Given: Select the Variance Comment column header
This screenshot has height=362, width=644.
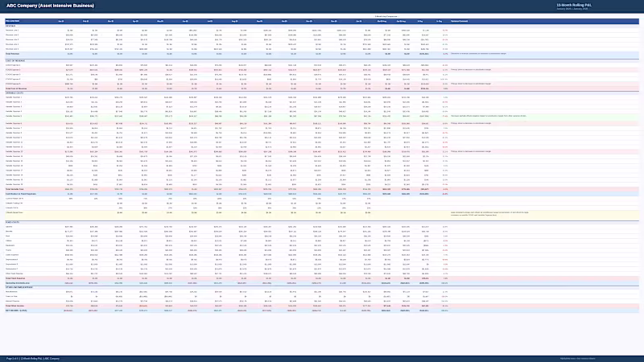Looking at the screenshot, I should click(459, 21).
